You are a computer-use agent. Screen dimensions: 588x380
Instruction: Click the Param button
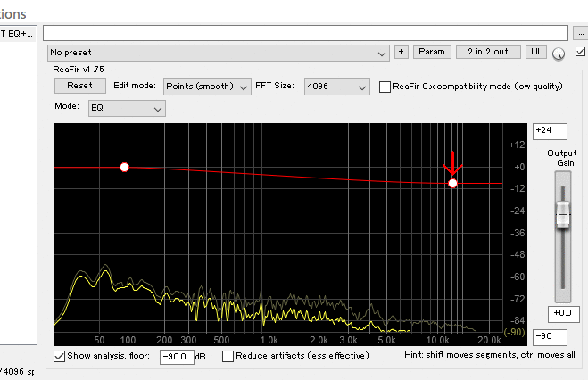[x=432, y=53]
